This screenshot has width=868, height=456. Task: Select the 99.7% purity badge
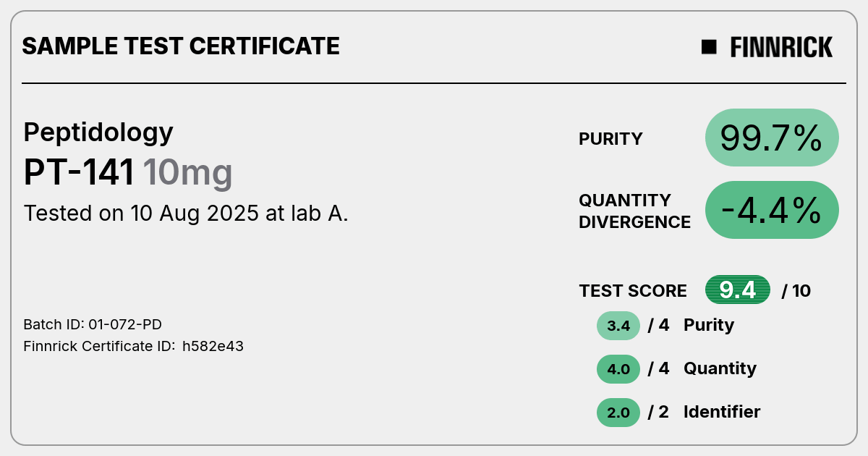772,138
